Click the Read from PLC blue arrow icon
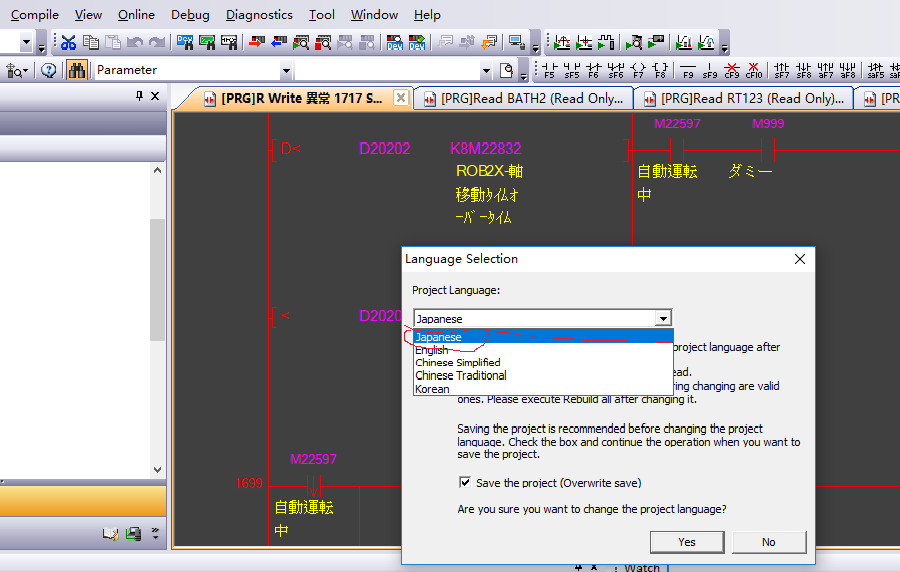 (x=277, y=42)
